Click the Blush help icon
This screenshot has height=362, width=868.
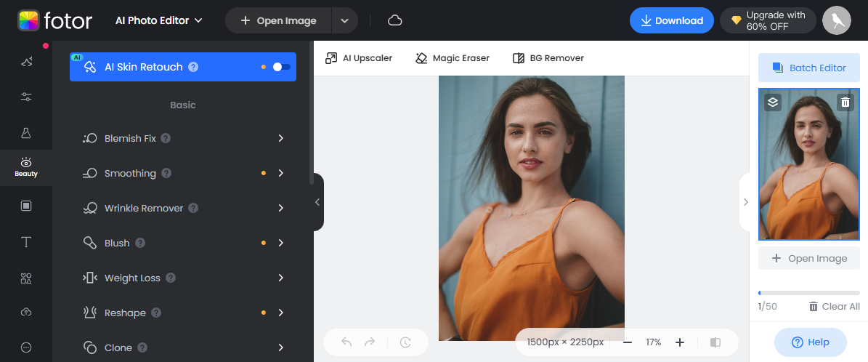(x=140, y=244)
